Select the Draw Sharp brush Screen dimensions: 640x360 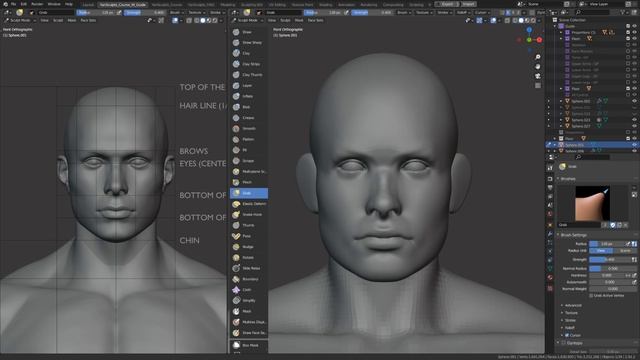[249, 42]
